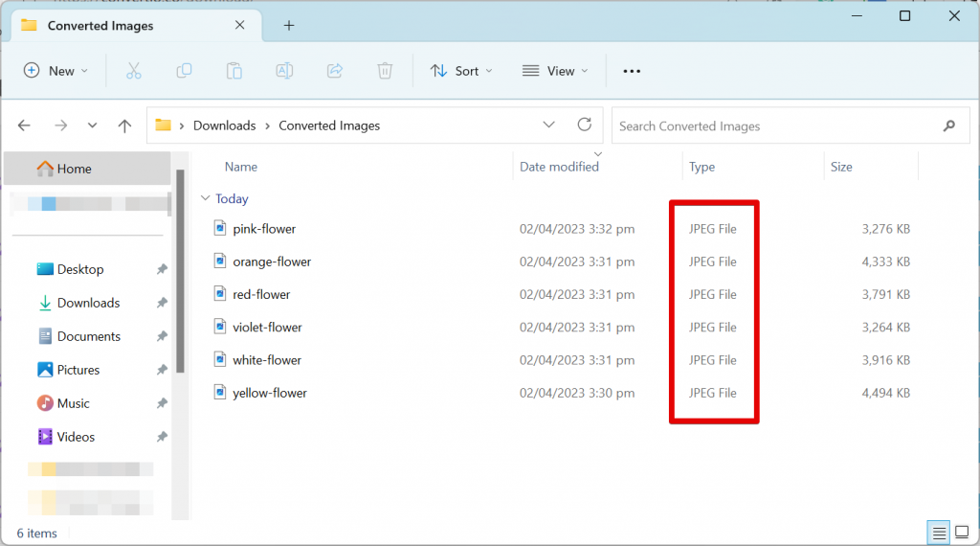Expand the View layout dropdown

pyautogui.click(x=555, y=71)
